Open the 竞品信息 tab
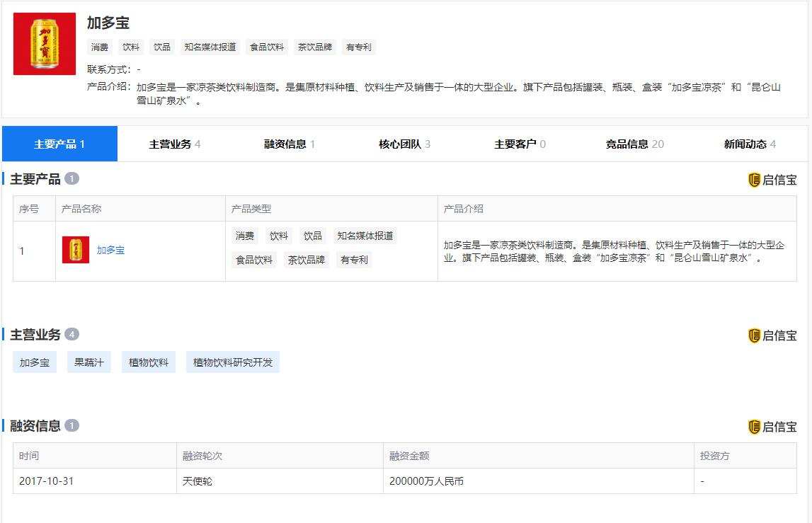This screenshot has height=523, width=812. 630,143
